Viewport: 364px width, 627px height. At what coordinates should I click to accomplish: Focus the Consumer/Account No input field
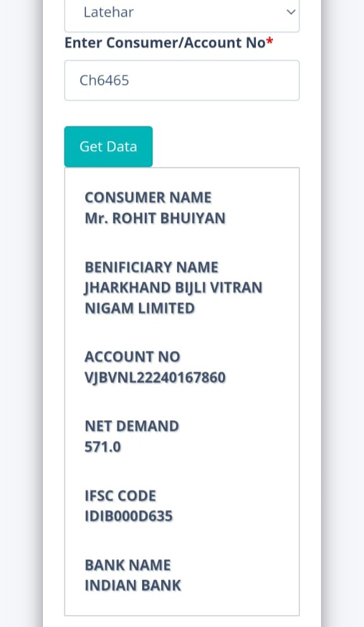pos(182,80)
